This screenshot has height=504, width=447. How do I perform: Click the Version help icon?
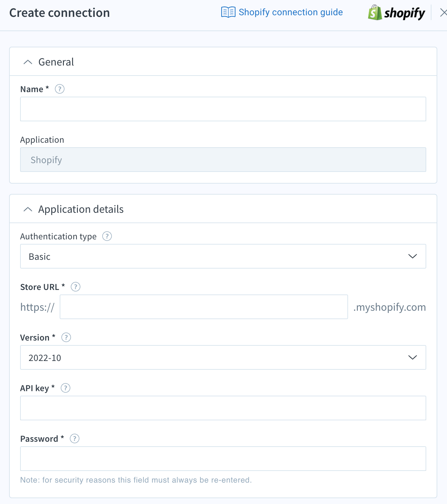[66, 337]
